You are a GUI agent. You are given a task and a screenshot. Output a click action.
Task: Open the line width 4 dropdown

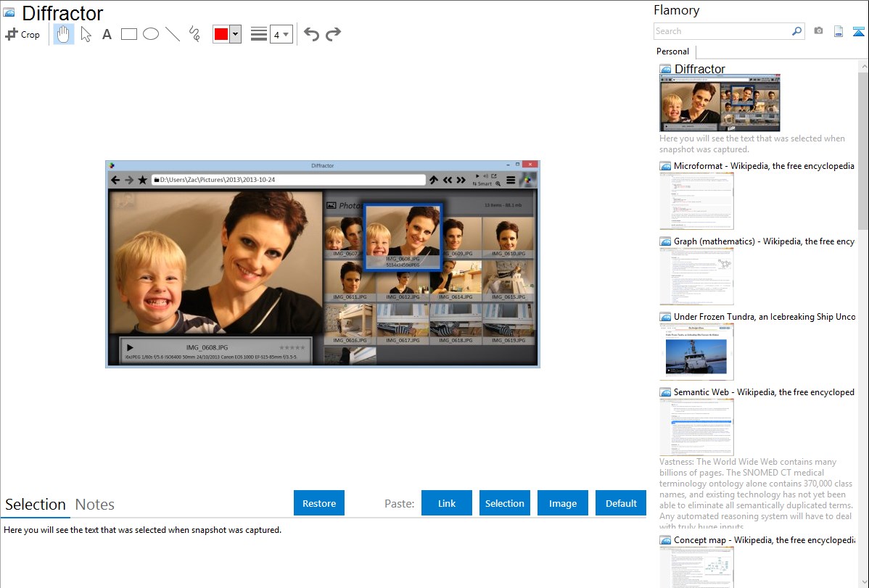281,34
